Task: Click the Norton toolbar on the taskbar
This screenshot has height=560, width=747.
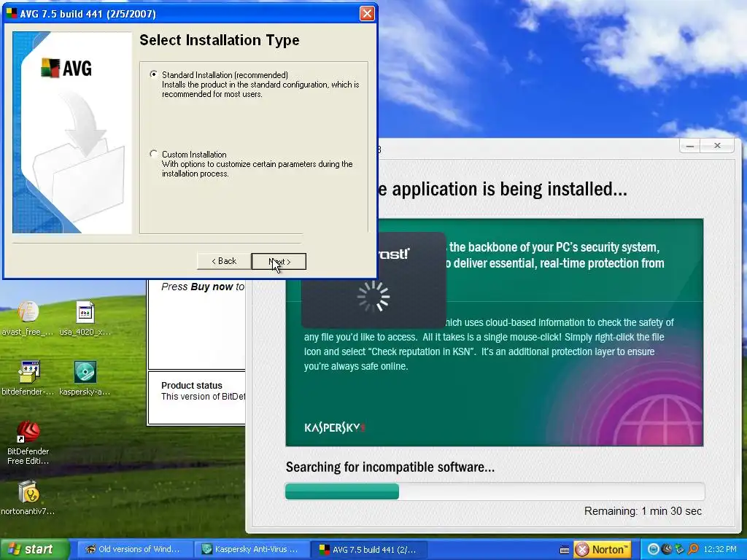Action: [x=603, y=550]
